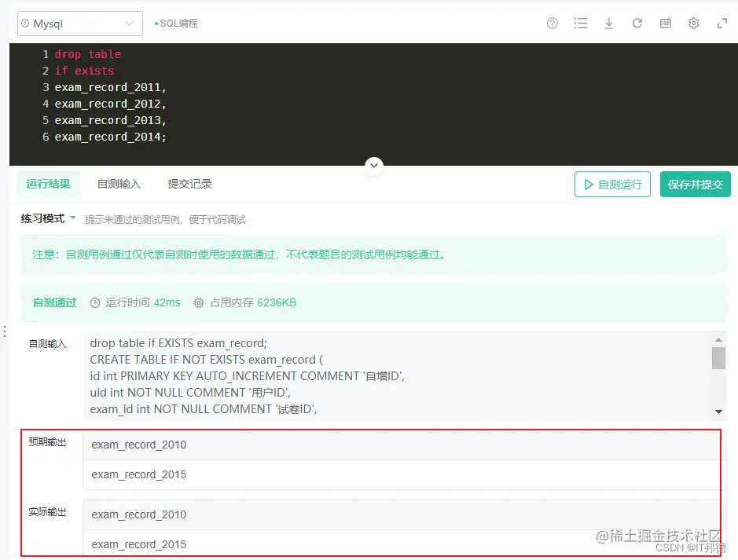Click 'drop table if EXISTS exam_record;' input line
The image size is (738, 560).
178,343
